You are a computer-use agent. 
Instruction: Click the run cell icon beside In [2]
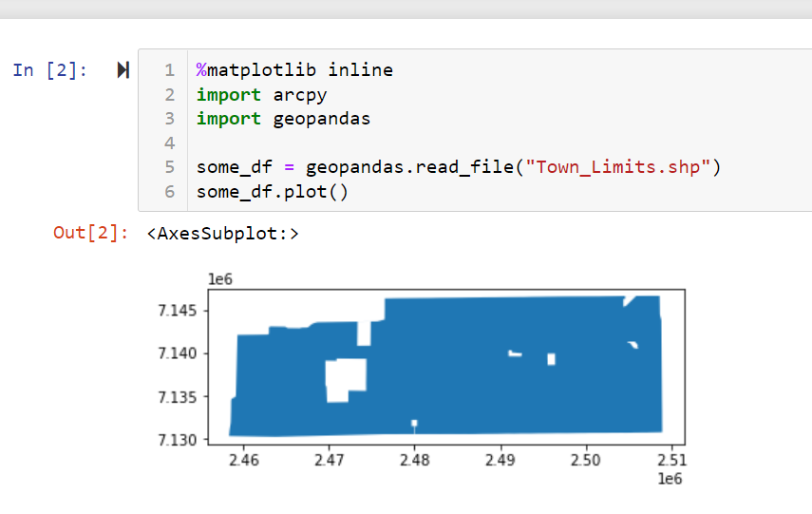tap(123, 70)
